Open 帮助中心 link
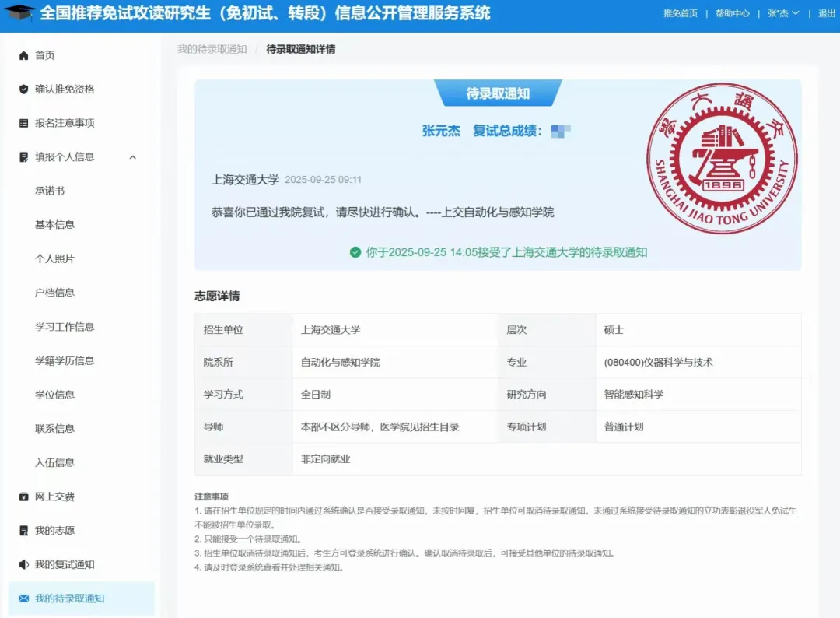 pyautogui.click(x=733, y=13)
